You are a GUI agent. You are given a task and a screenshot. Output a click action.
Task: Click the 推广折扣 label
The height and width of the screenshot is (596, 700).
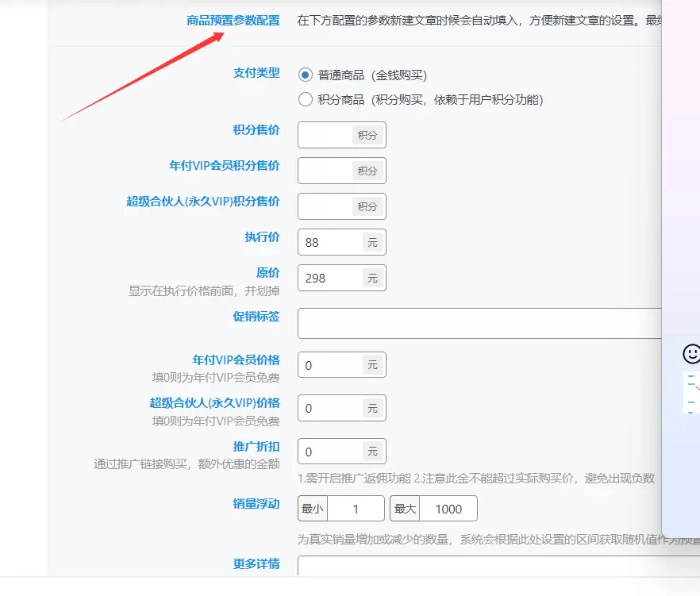point(256,447)
